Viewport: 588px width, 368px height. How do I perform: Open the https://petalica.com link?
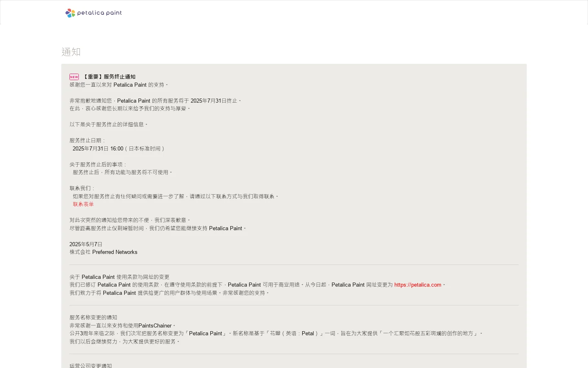click(x=418, y=285)
